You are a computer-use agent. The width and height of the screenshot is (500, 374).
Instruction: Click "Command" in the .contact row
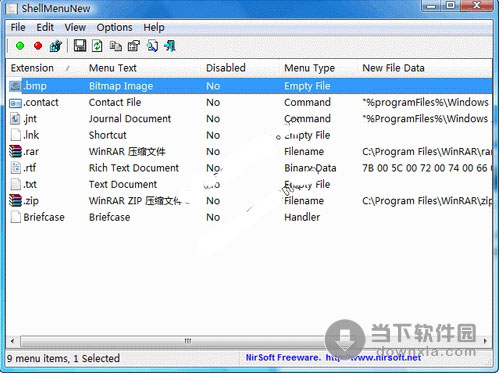(x=307, y=102)
